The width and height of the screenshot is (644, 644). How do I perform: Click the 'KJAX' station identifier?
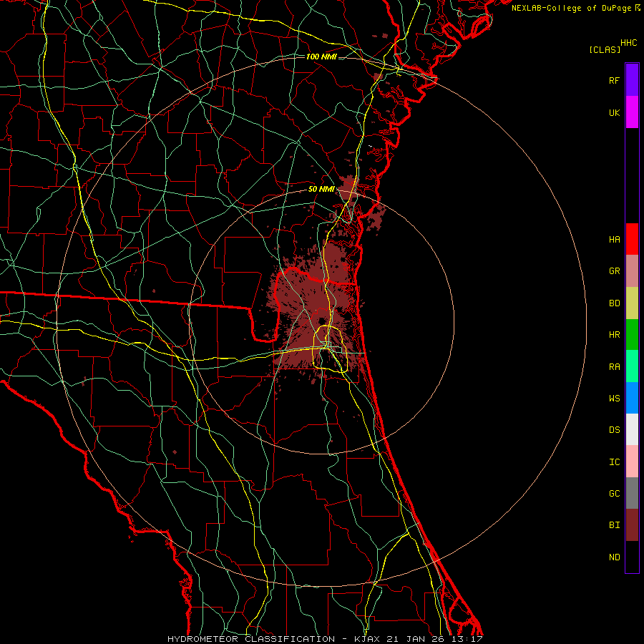(x=367, y=639)
